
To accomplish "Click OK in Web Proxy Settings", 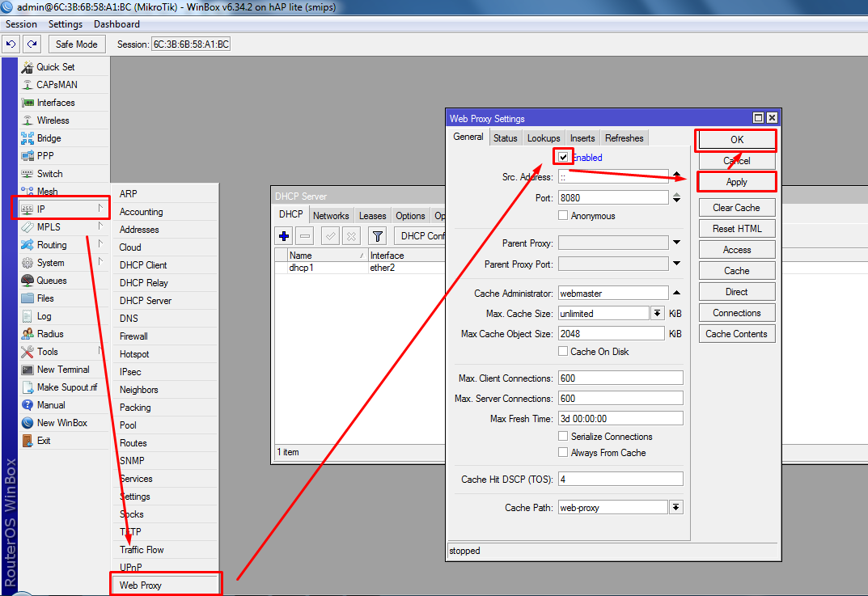I will click(737, 140).
